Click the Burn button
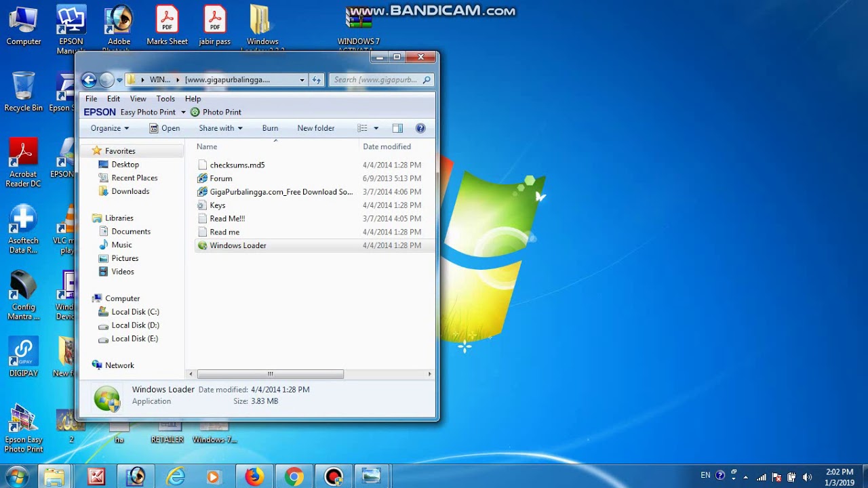The image size is (868, 488). (x=270, y=128)
